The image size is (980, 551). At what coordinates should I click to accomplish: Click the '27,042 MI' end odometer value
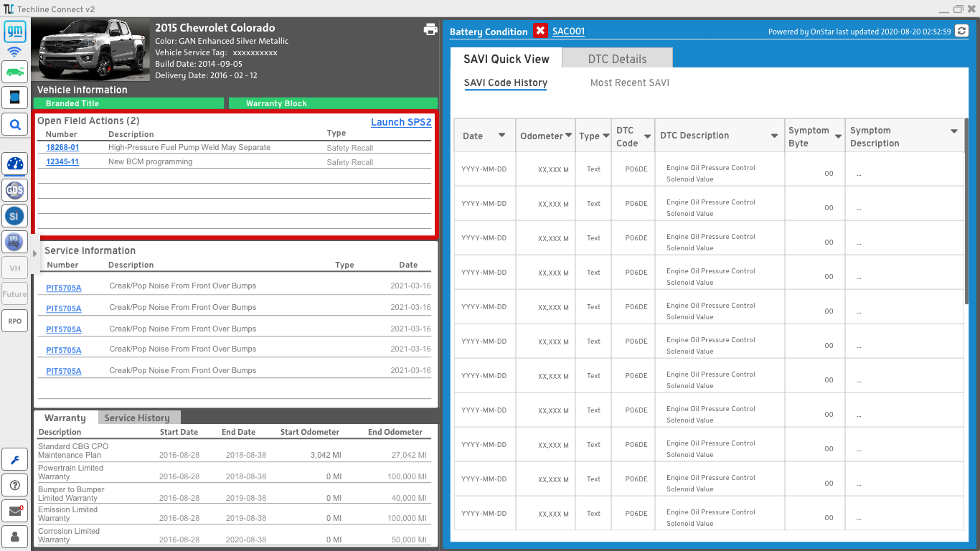[x=409, y=455]
